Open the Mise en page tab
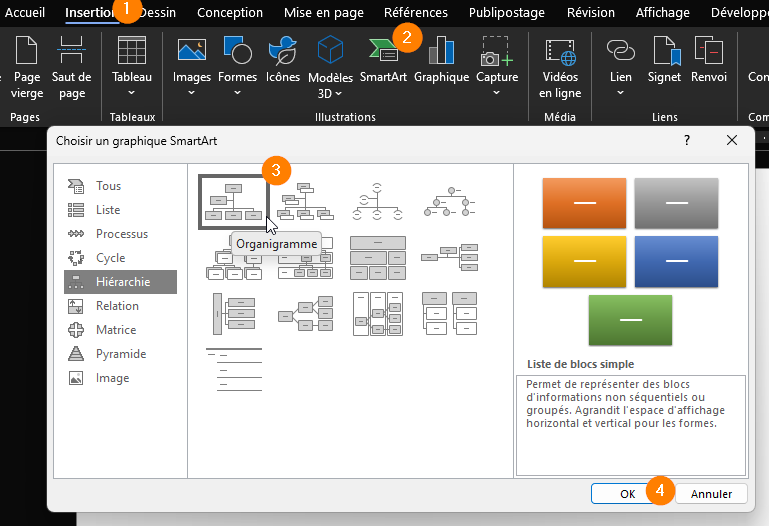 pyautogui.click(x=323, y=13)
